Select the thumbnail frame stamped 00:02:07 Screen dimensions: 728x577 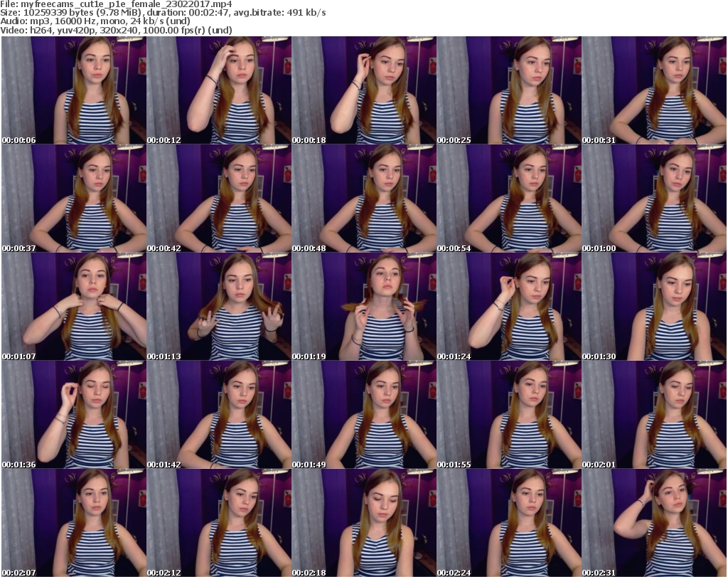[74, 523]
